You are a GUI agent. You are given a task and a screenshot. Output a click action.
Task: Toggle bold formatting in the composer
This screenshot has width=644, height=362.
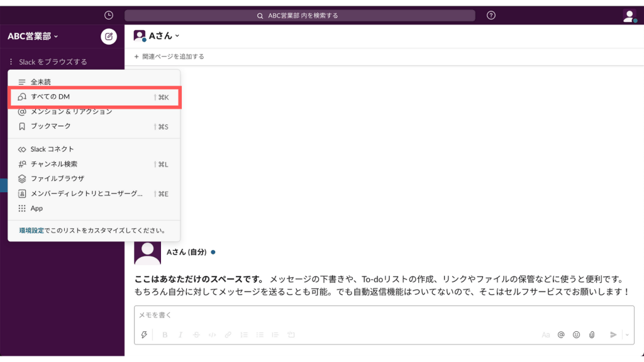(164, 335)
